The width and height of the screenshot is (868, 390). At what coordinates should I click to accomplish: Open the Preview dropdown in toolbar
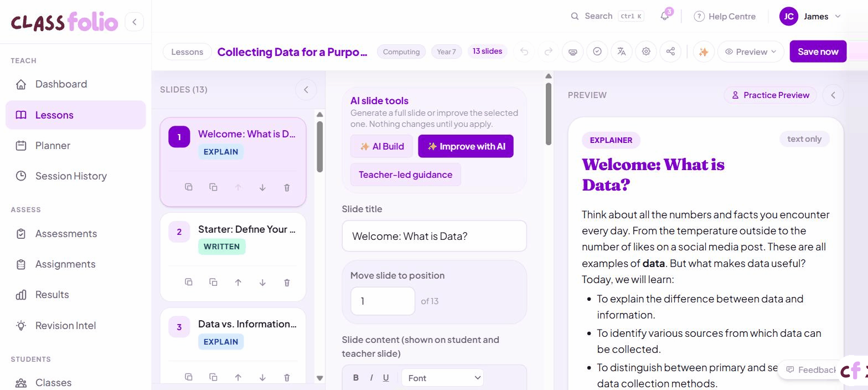(751, 52)
